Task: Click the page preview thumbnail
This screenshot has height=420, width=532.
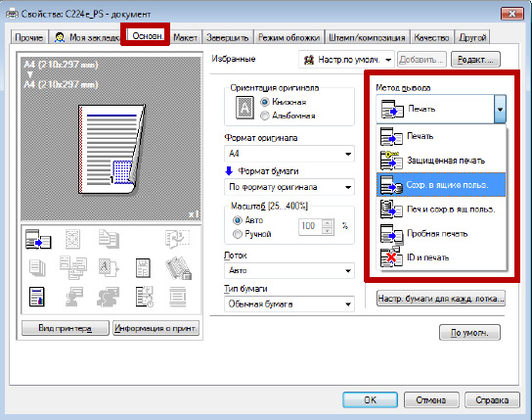Action: click(111, 150)
